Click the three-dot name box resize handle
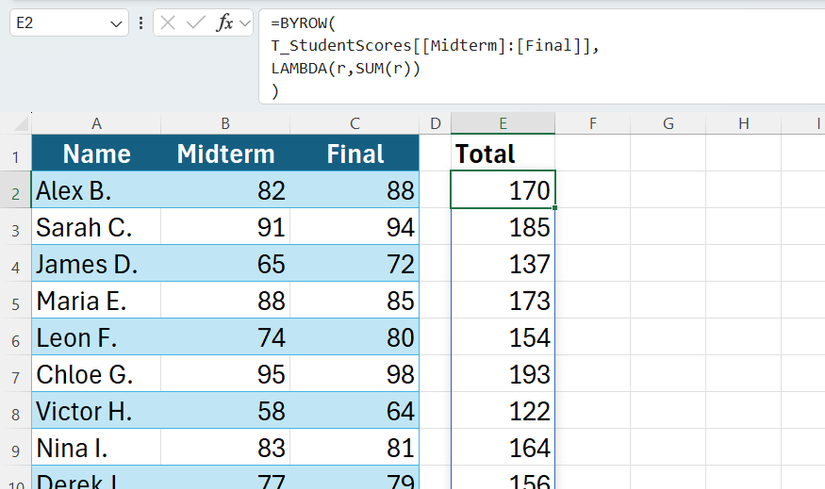The image size is (825, 489). coord(141,22)
